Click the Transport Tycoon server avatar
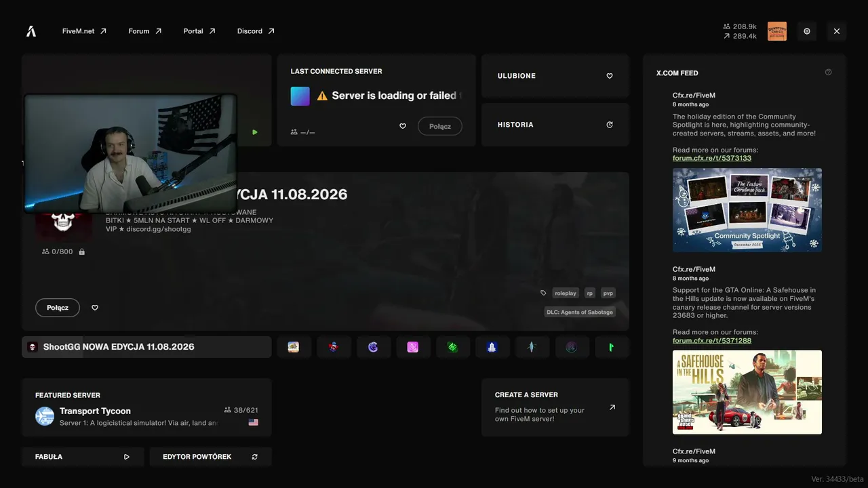The height and width of the screenshot is (488, 868). 45,416
